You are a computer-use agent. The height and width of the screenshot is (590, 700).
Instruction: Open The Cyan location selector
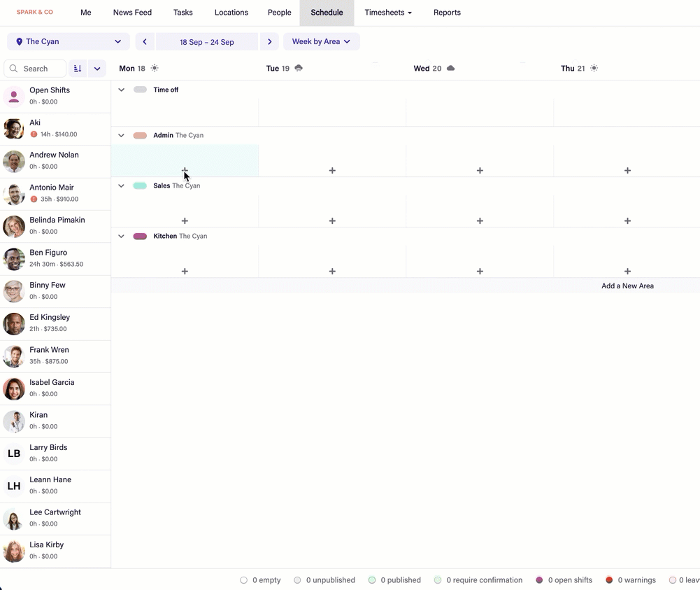click(x=69, y=41)
